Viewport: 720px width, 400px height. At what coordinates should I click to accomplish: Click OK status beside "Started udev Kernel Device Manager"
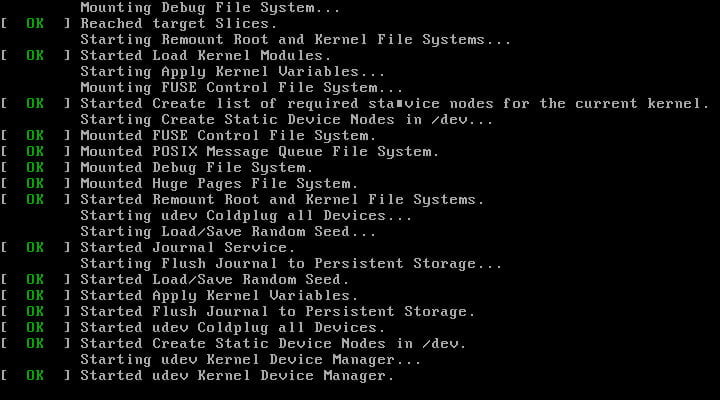point(35,376)
